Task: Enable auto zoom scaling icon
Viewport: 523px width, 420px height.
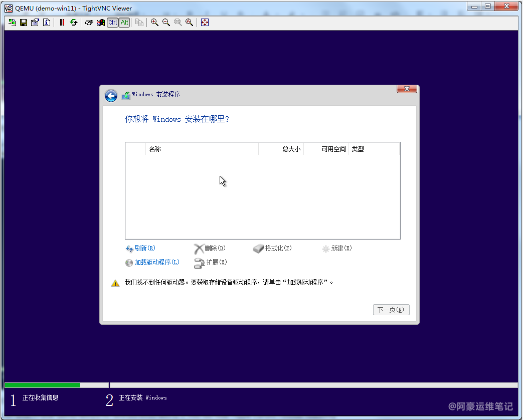Action: click(x=189, y=23)
